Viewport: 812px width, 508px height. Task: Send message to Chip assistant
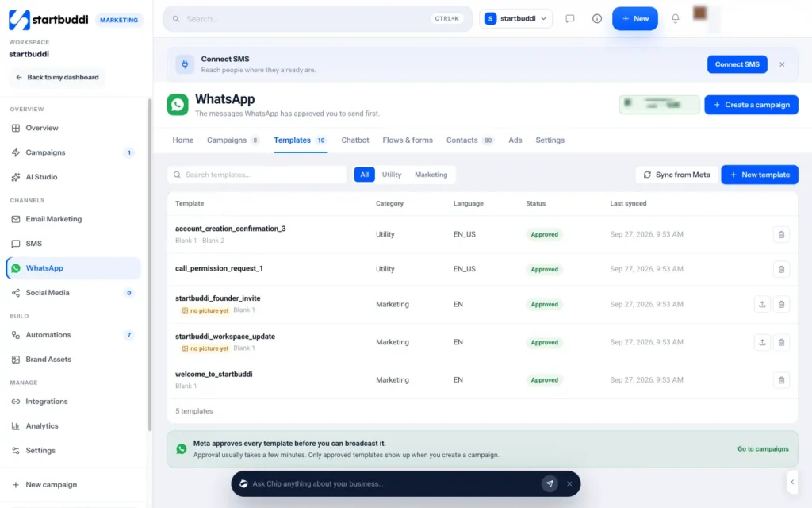pos(550,483)
